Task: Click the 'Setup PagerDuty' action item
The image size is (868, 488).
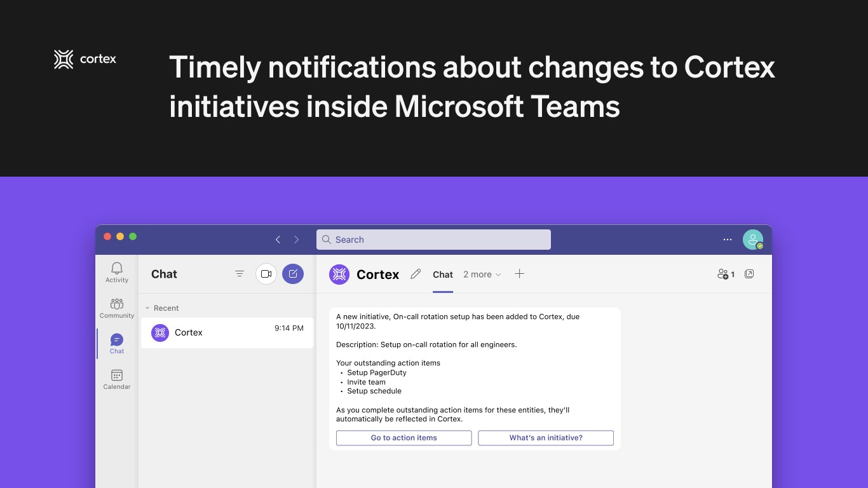Action: tap(377, 373)
